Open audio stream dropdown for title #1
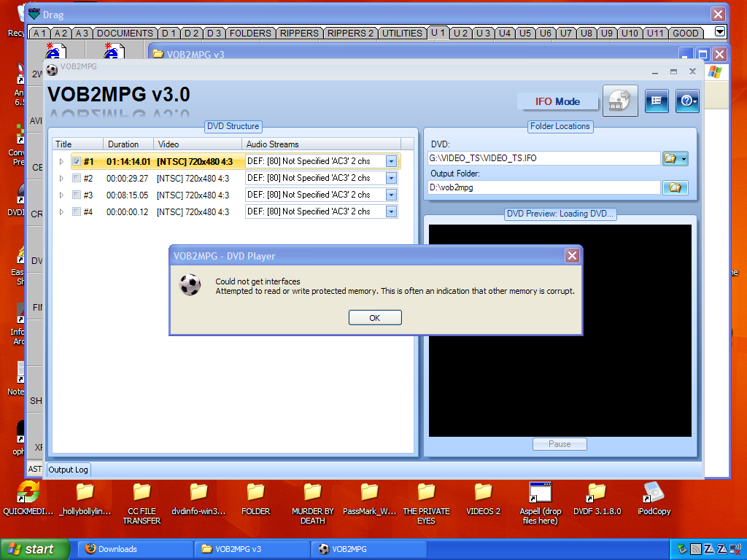The width and height of the screenshot is (747, 560). point(391,161)
